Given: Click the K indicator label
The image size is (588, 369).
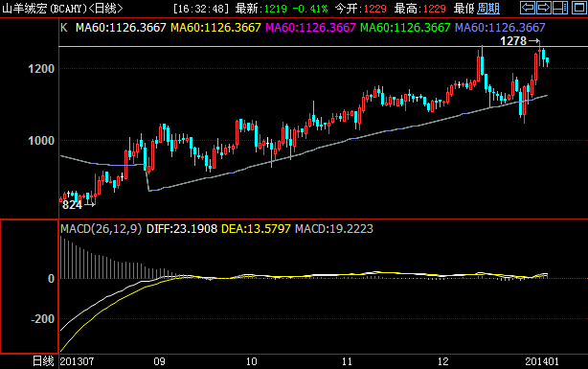Looking at the screenshot, I should pos(64,28).
